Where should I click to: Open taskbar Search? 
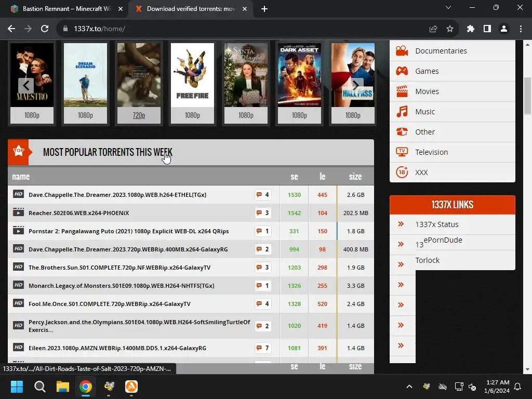point(40,387)
